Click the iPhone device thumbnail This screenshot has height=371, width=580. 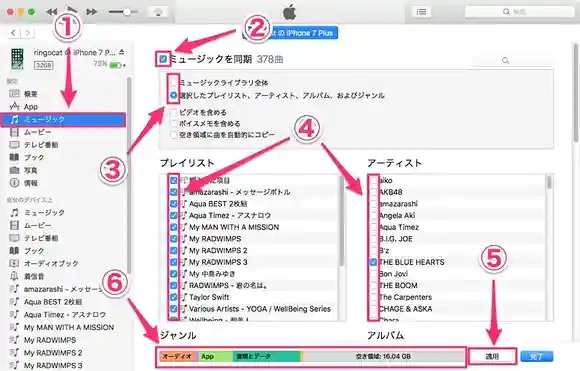[x=17, y=58]
